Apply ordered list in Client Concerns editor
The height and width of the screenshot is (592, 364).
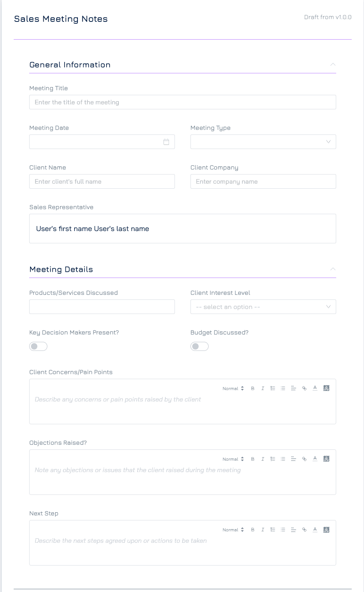(x=273, y=388)
